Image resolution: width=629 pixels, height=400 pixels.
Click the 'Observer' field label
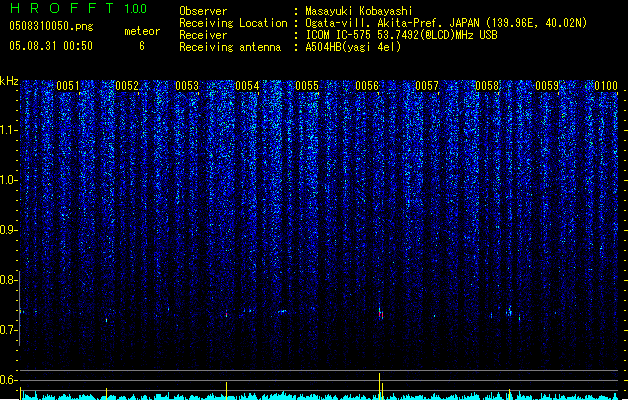pos(203,11)
